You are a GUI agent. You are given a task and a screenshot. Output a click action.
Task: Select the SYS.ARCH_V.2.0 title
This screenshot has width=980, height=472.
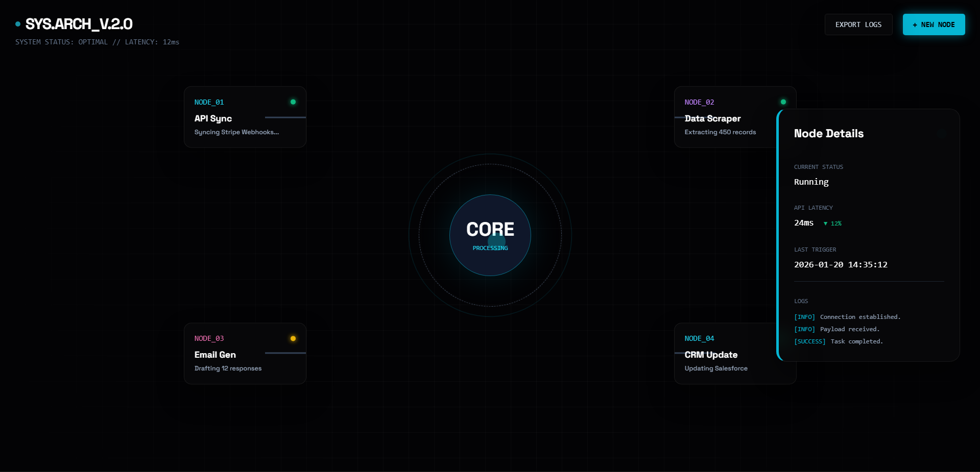pos(80,24)
